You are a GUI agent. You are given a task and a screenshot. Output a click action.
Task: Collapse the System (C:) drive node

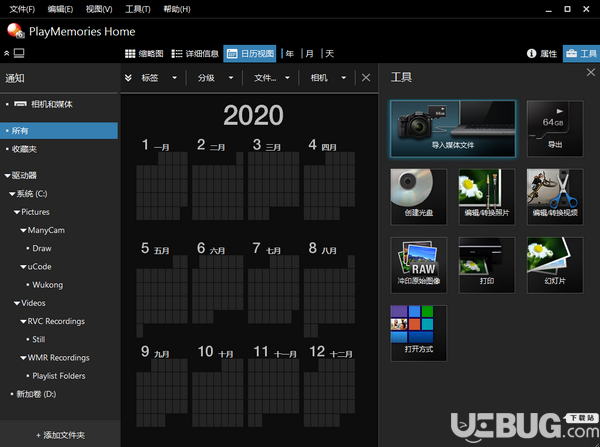[x=12, y=194]
